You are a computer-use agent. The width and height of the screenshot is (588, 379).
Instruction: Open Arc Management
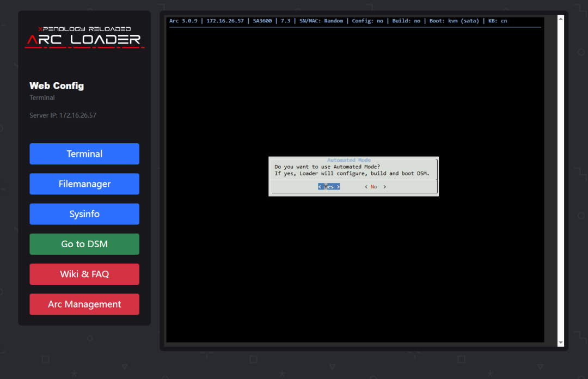pyautogui.click(x=84, y=304)
